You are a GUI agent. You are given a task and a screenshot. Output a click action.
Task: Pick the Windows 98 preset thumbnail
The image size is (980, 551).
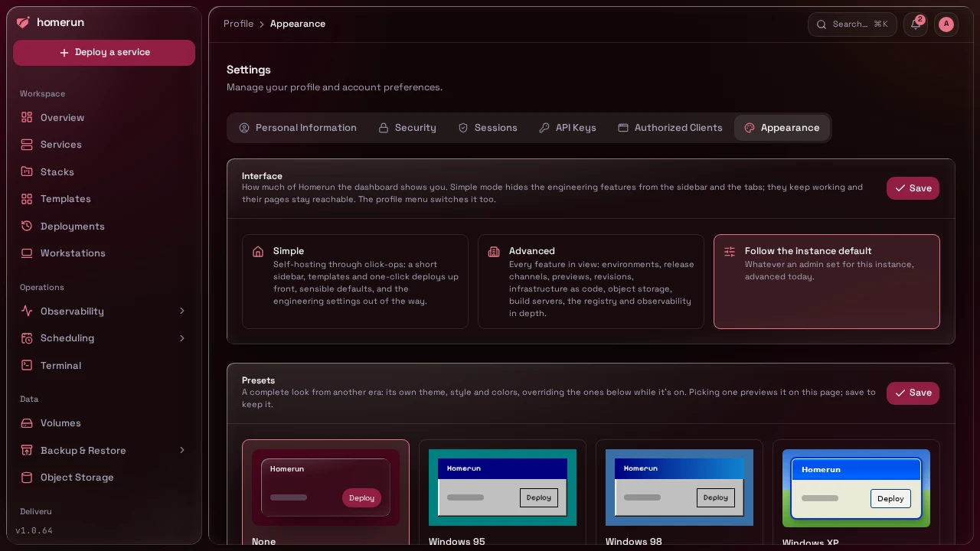[679, 487]
